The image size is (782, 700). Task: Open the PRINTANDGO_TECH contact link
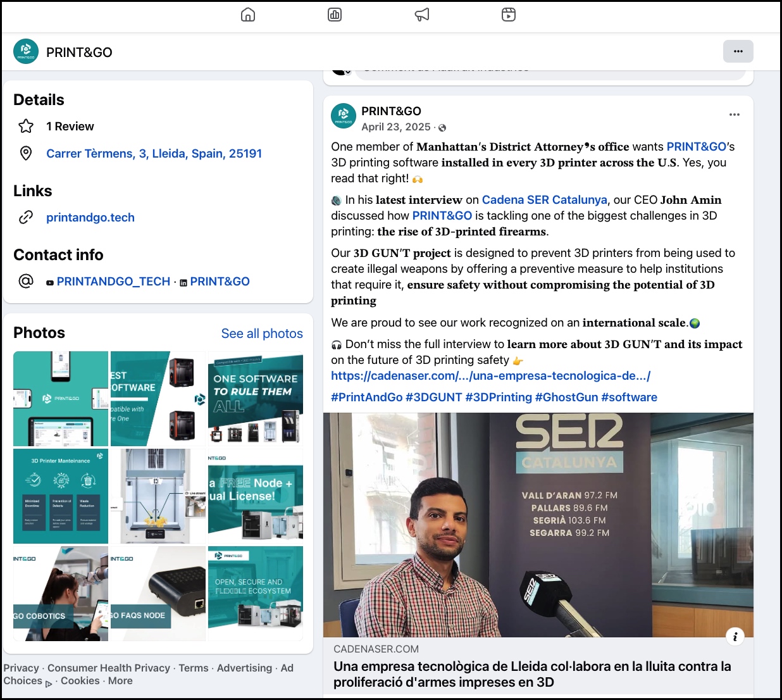click(113, 281)
